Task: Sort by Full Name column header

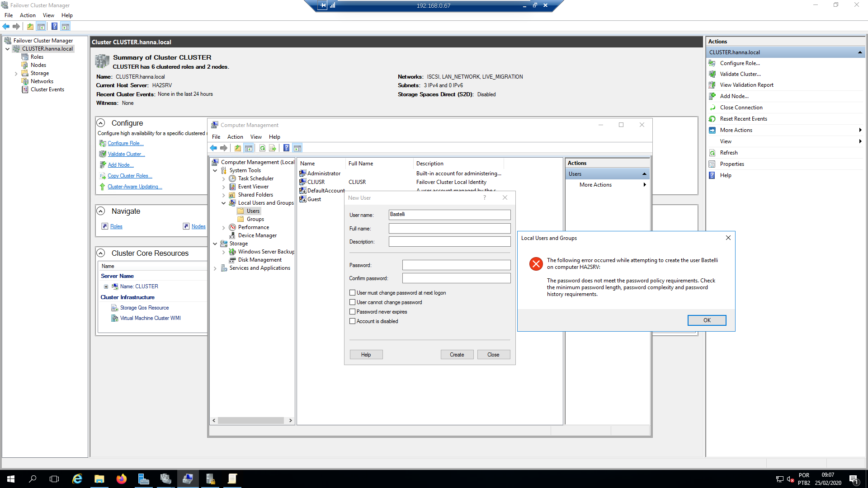Action: tap(379, 164)
